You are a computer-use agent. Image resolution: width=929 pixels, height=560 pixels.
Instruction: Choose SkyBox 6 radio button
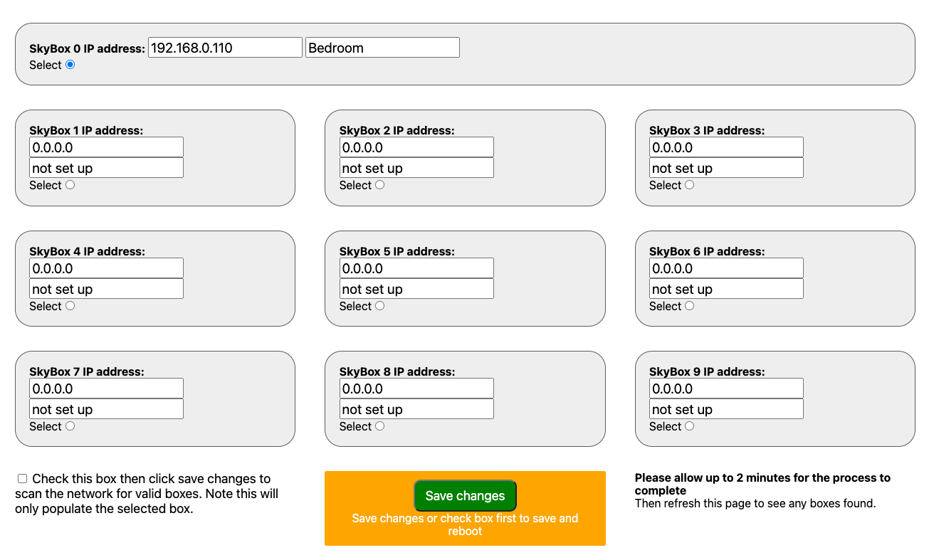click(689, 306)
